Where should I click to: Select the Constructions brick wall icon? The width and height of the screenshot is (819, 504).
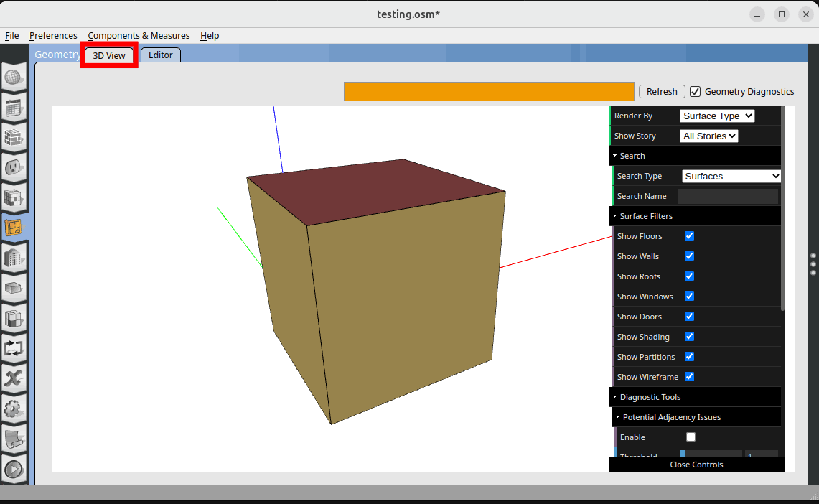pyautogui.click(x=14, y=138)
